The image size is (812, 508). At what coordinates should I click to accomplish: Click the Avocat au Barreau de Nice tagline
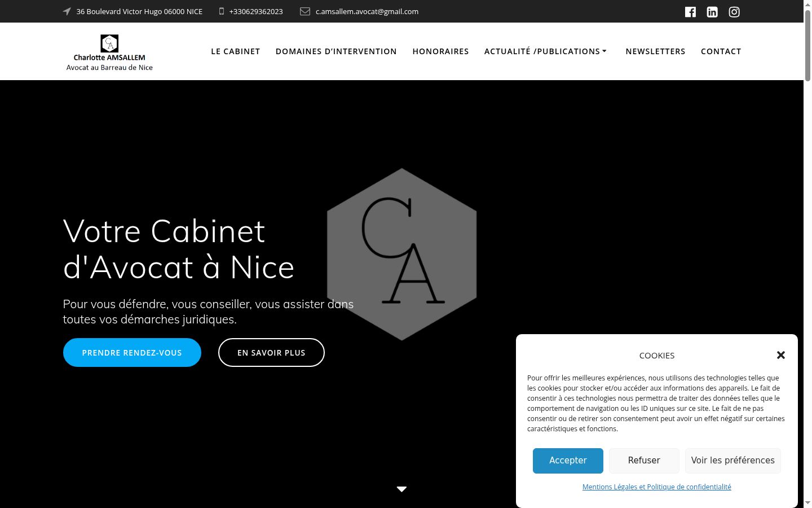tap(109, 67)
